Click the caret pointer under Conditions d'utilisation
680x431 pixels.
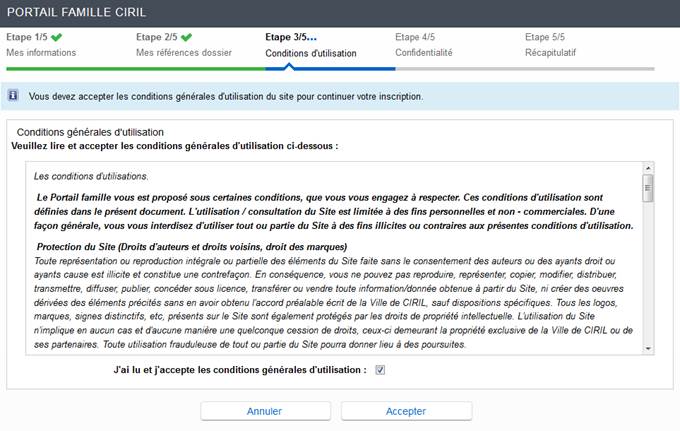point(290,66)
